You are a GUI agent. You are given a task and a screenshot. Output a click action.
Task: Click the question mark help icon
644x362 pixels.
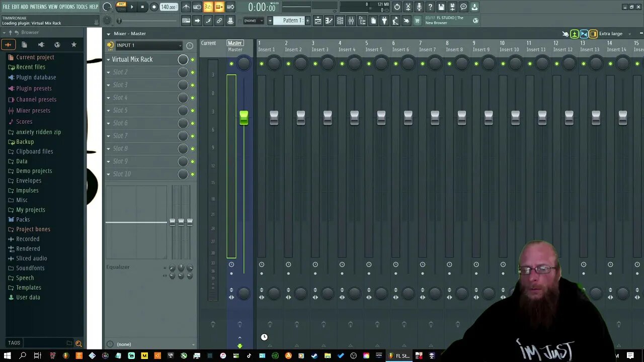click(x=430, y=7)
